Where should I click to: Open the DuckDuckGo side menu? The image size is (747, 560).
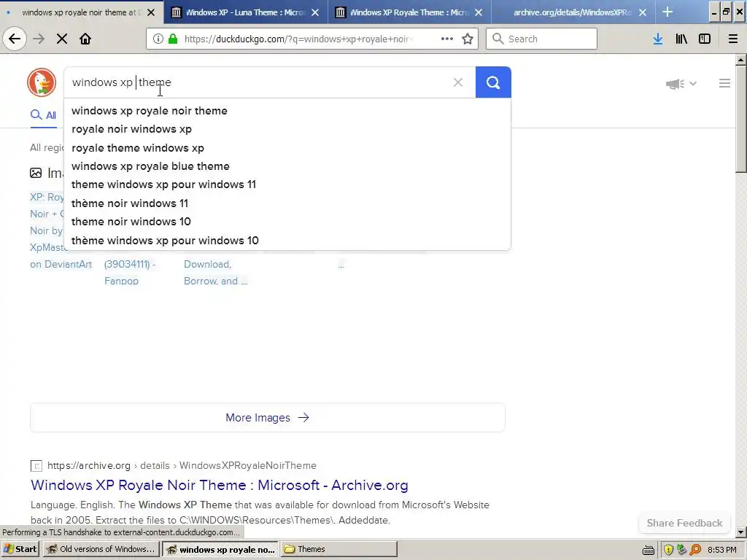pos(724,83)
